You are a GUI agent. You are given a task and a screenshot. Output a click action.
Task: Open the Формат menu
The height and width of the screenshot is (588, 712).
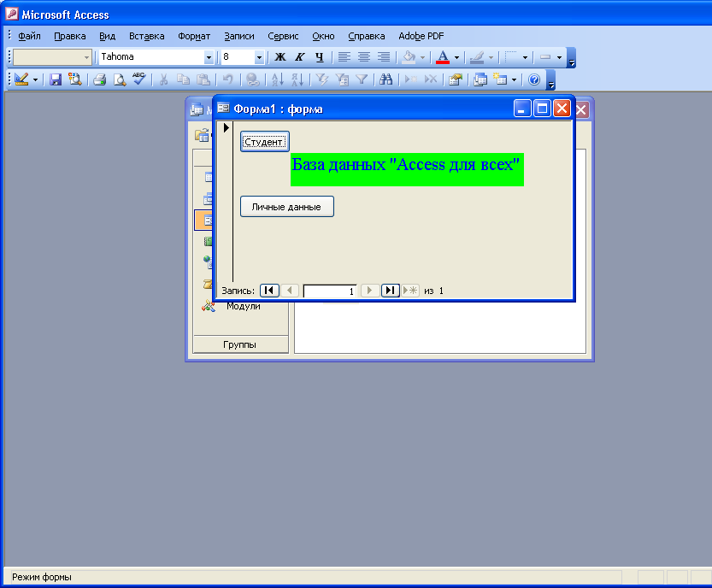[x=194, y=36]
